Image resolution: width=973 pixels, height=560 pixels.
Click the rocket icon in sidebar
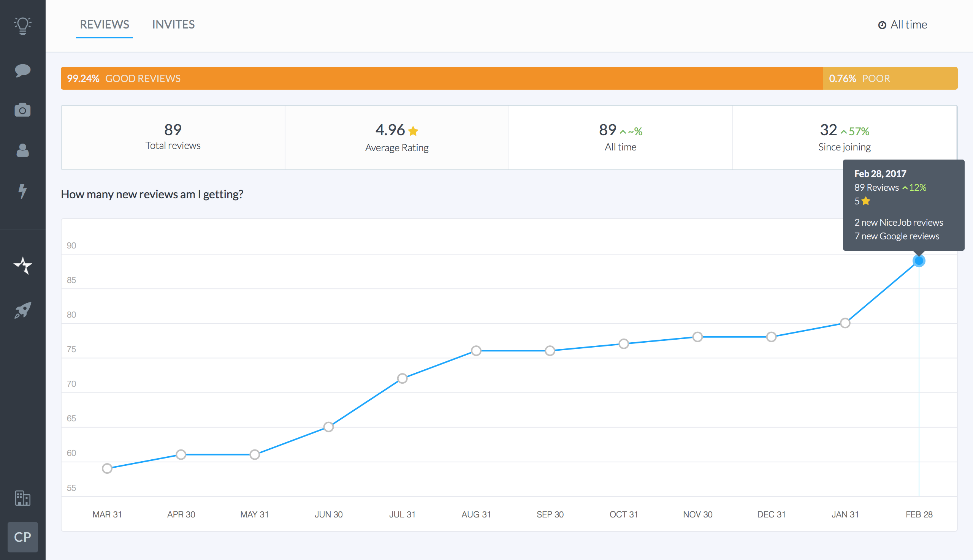tap(23, 310)
